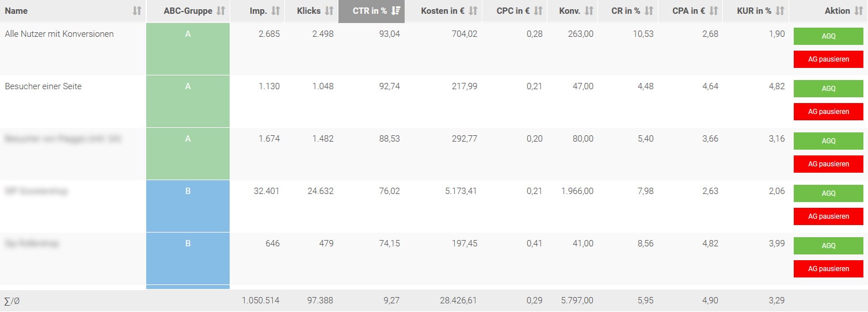Click sort arrows next to KUR in %

[780, 11]
